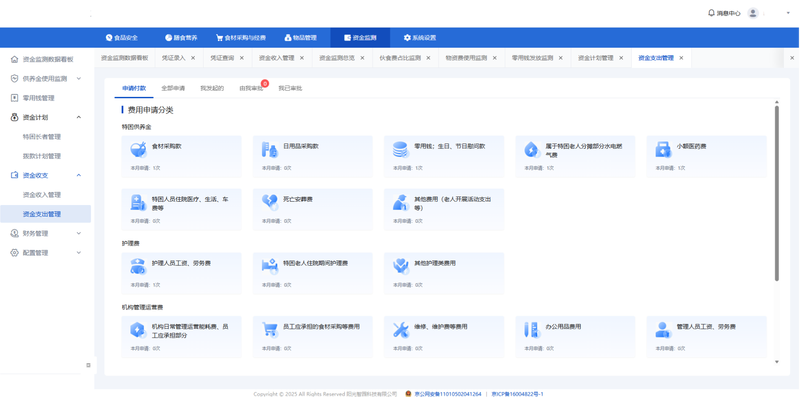Close the 资金监测总览 page tab
The image size is (800, 397).
pos(362,58)
